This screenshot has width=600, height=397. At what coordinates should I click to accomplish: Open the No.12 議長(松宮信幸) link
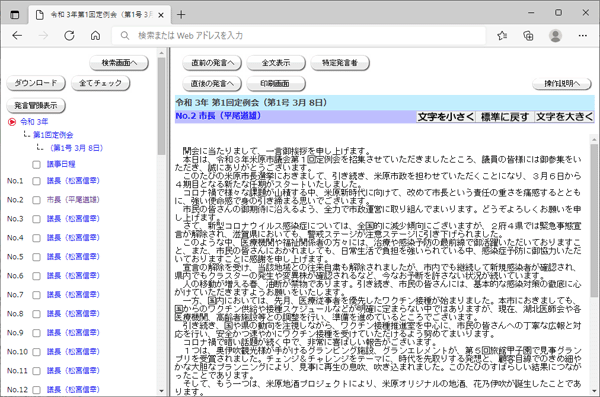73,389
